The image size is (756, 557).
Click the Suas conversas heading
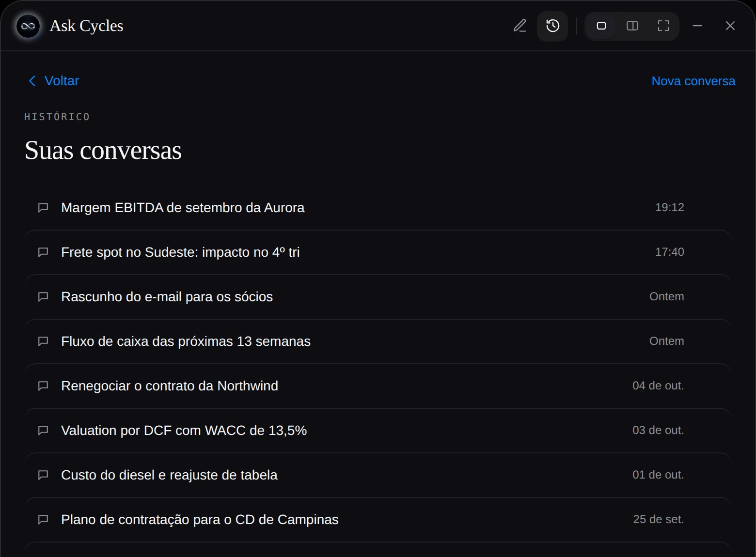tap(103, 150)
